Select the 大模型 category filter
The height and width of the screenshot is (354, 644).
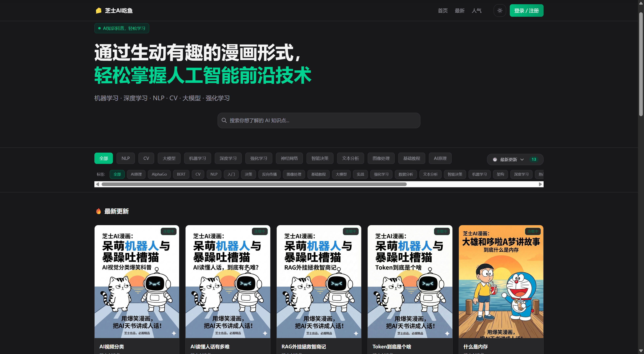click(x=169, y=158)
